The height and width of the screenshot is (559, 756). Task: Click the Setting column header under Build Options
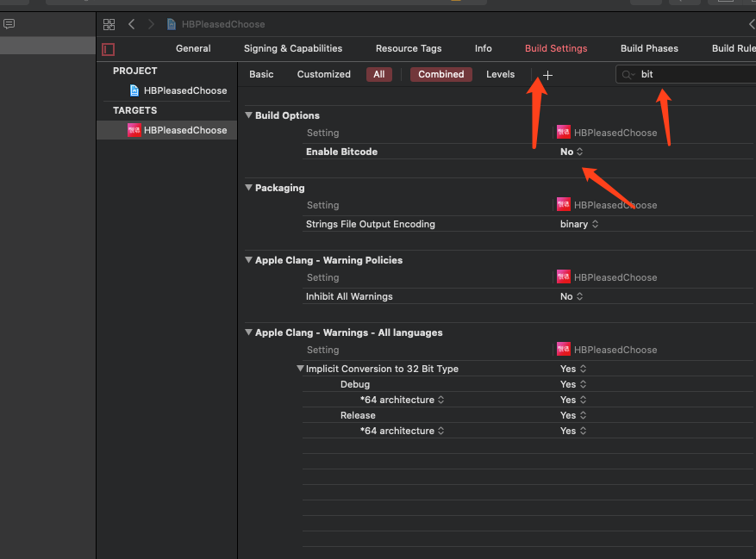tap(322, 133)
